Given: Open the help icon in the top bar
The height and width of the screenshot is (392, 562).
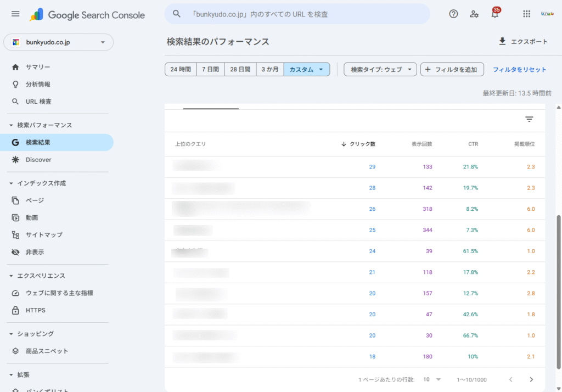Looking at the screenshot, I should (x=453, y=14).
